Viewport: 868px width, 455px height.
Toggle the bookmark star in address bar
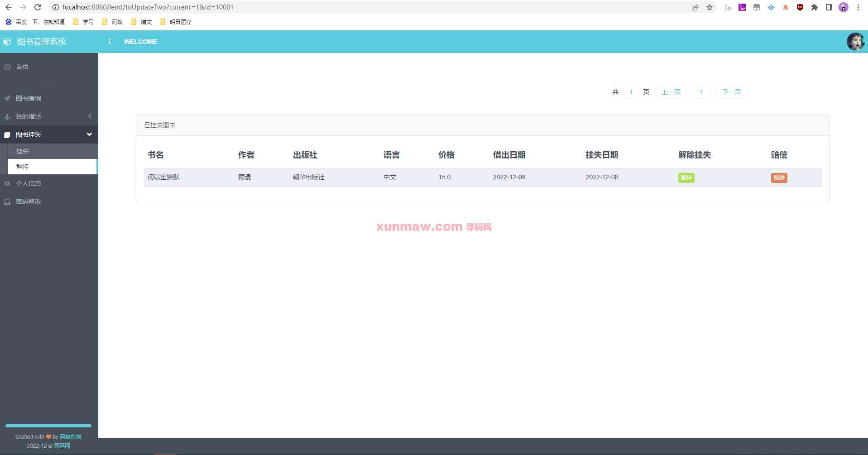pyautogui.click(x=710, y=7)
